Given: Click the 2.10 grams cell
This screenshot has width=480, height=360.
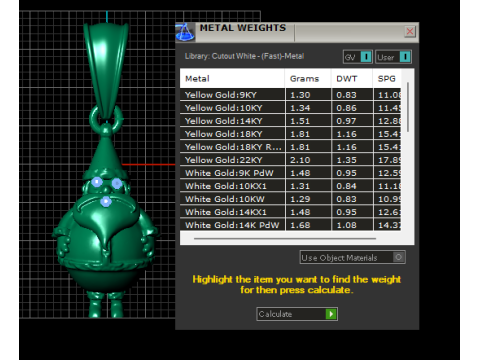Looking at the screenshot, I should (308, 160).
